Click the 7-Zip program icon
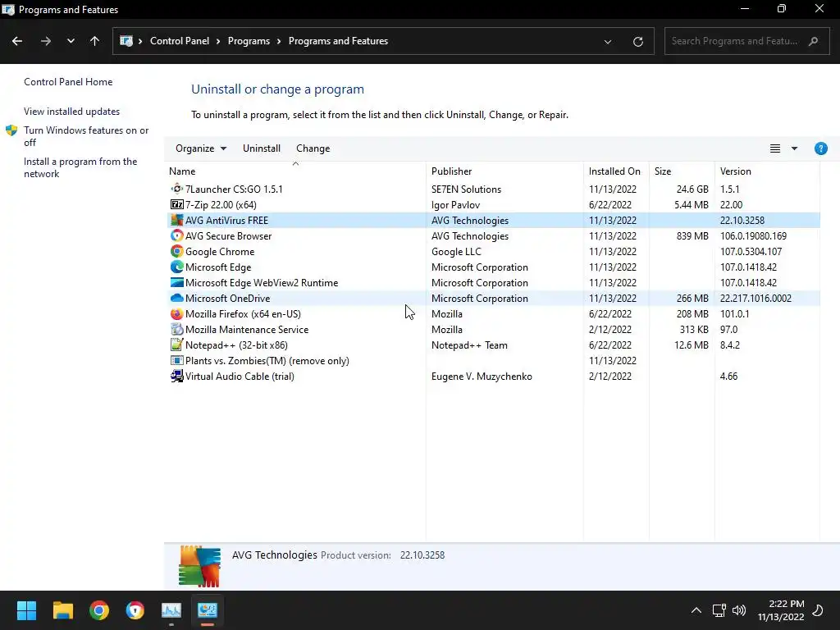Screen dimensions: 840x630 177,204
